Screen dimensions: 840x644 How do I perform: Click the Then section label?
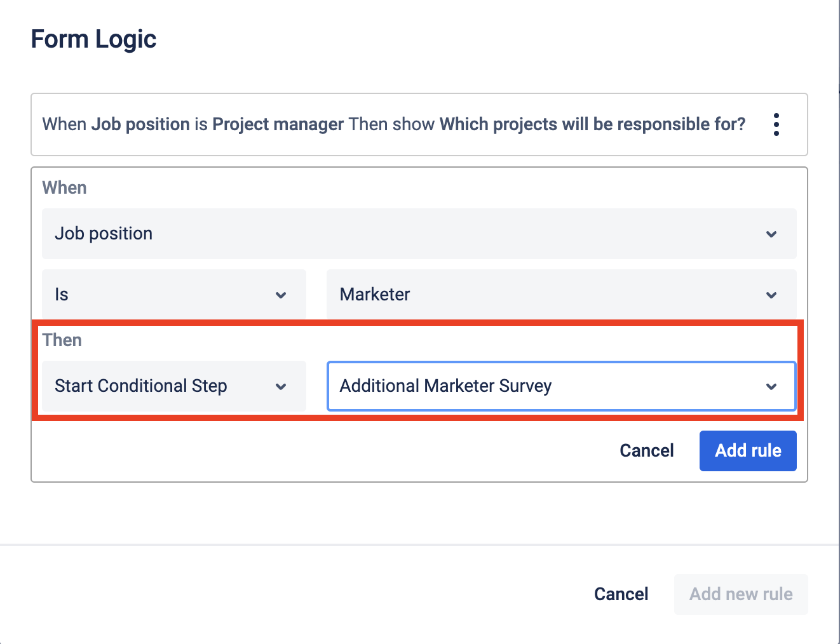[x=62, y=340]
